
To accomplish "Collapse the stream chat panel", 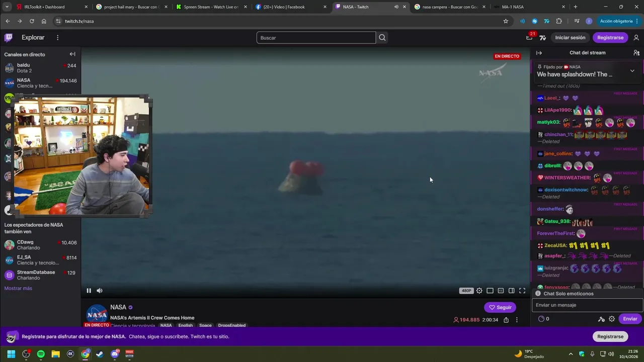I will [539, 53].
